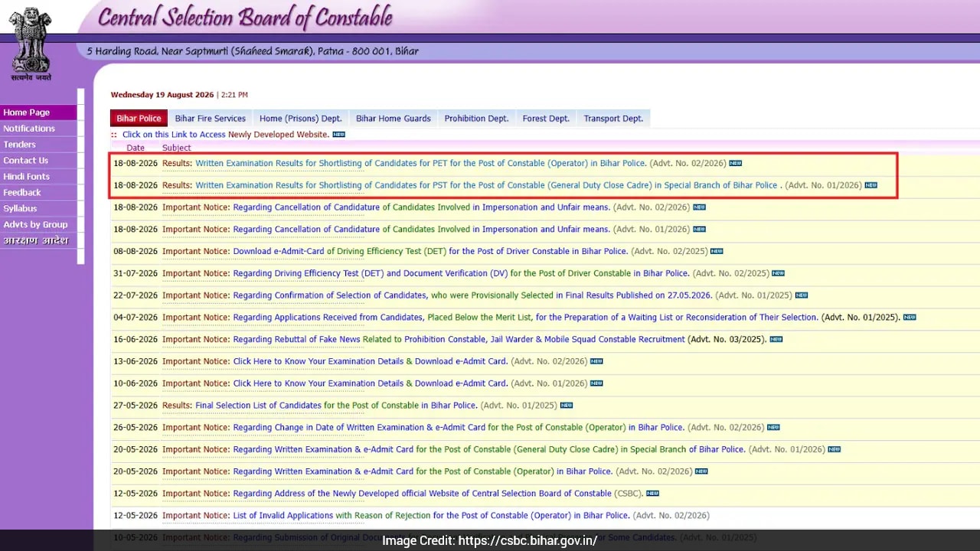Screen dimensions: 980x551
Task: Select the Forest Dept. tab
Action: click(x=546, y=119)
